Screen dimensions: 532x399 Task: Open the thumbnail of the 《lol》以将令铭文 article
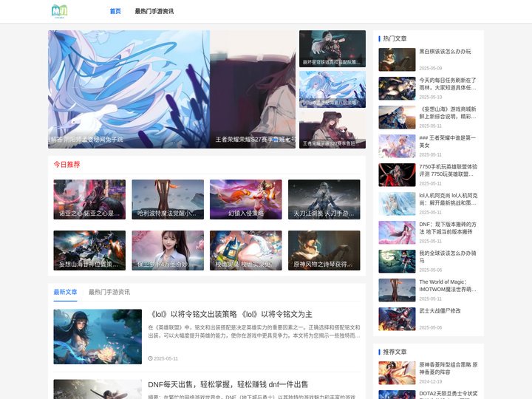tap(98, 337)
